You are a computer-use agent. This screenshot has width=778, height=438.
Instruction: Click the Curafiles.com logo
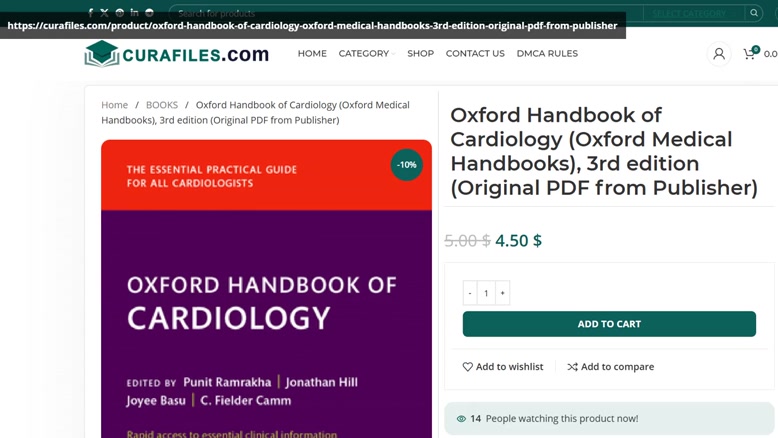(177, 54)
